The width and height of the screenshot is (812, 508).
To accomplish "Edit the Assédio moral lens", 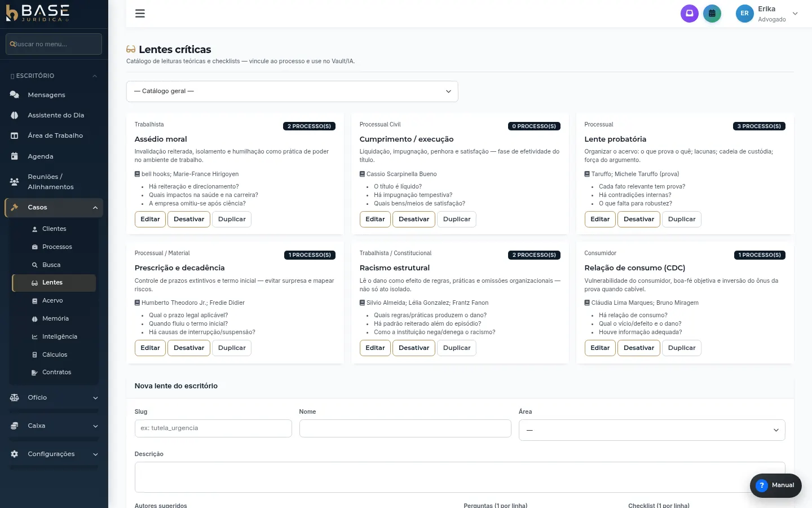I will click(150, 219).
